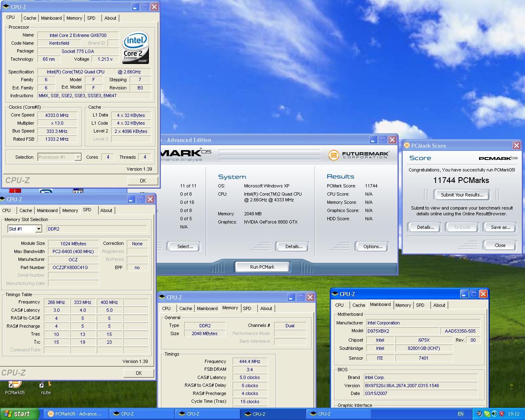This screenshot has height=420, width=525.
Task: Click OK in the SPD CPU-Z window
Action: pyautogui.click(x=139, y=373)
